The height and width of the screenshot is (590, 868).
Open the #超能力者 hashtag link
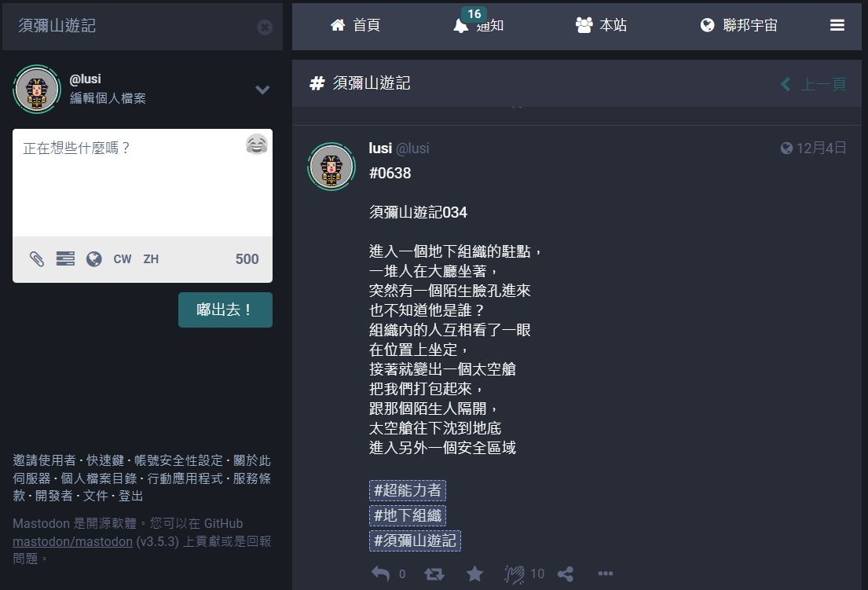pyautogui.click(x=408, y=490)
